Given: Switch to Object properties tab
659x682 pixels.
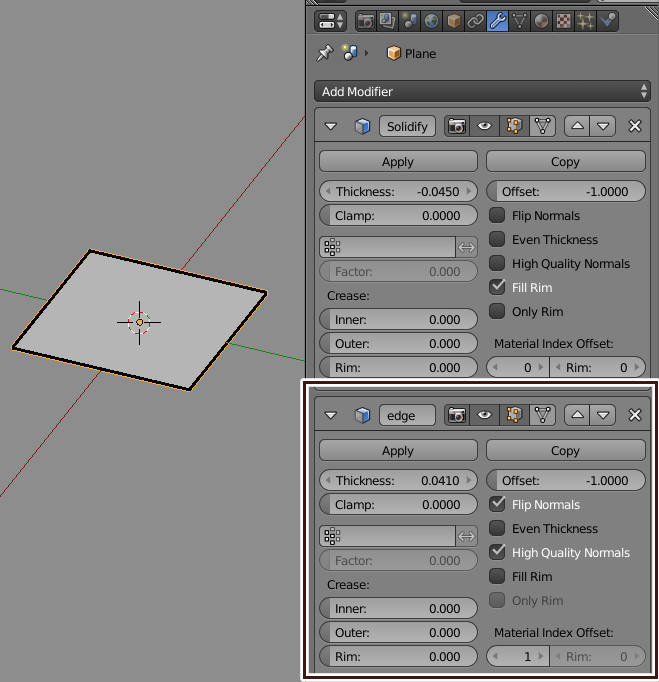Looking at the screenshot, I should point(453,21).
